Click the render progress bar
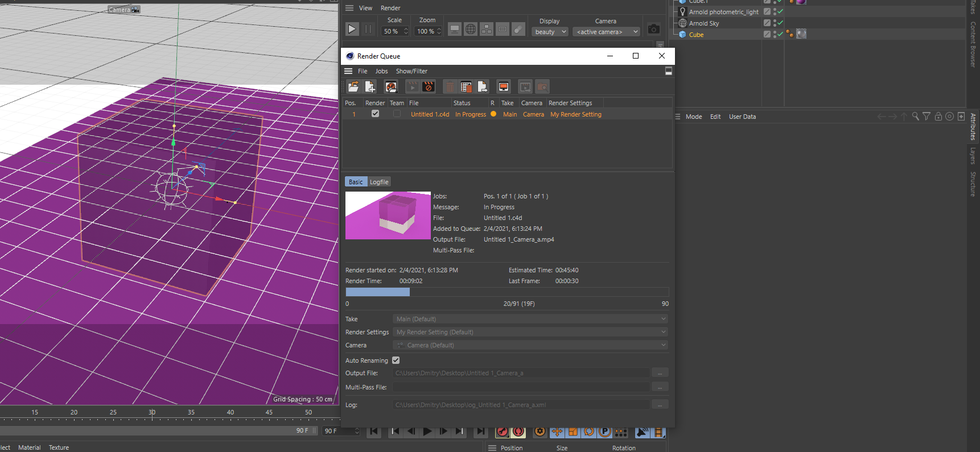This screenshot has width=980, height=452. point(507,292)
